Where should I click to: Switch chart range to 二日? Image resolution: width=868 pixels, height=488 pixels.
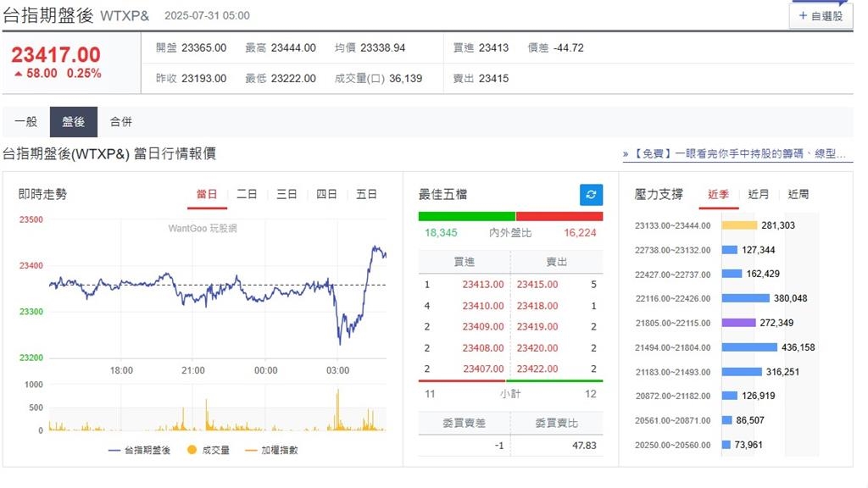247,194
